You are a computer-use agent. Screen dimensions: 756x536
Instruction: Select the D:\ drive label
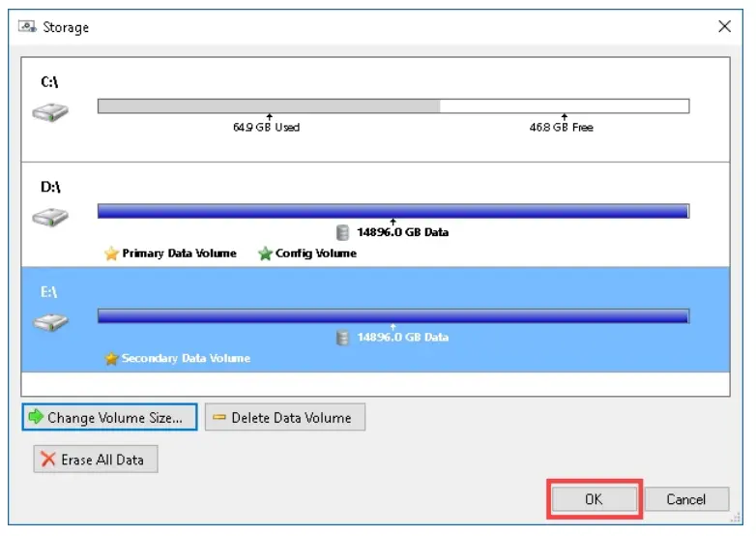coord(50,187)
